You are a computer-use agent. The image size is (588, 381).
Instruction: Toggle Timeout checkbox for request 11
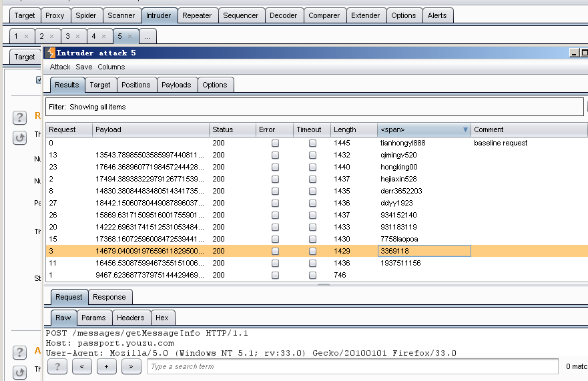click(312, 264)
